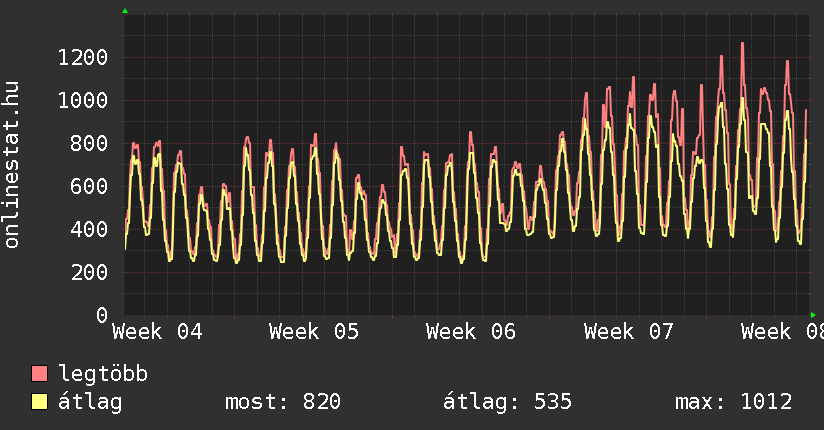This screenshot has height=430, width=824.
Task: Click the yellow átlag legend swatch
Action: tap(40, 402)
